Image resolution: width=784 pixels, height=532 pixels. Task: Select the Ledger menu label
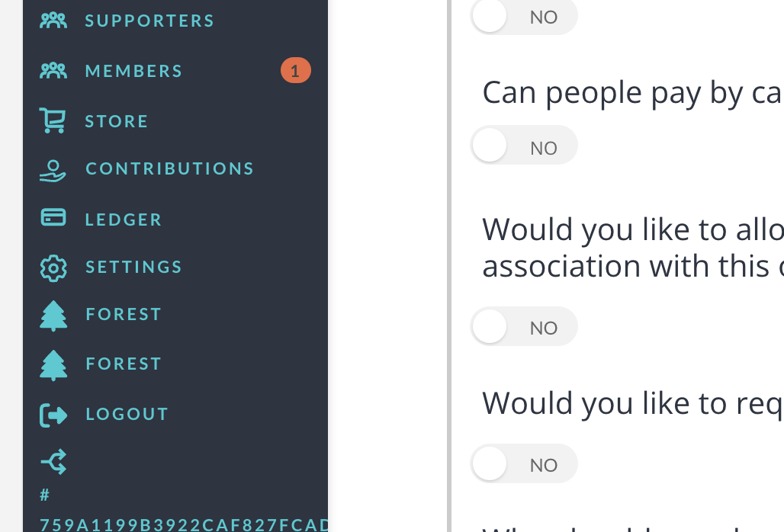pos(124,220)
